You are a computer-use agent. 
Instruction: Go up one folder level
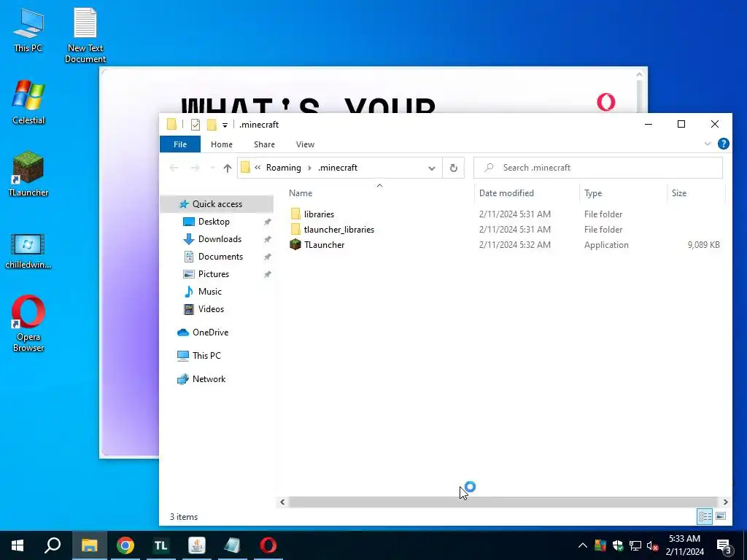pos(228,168)
